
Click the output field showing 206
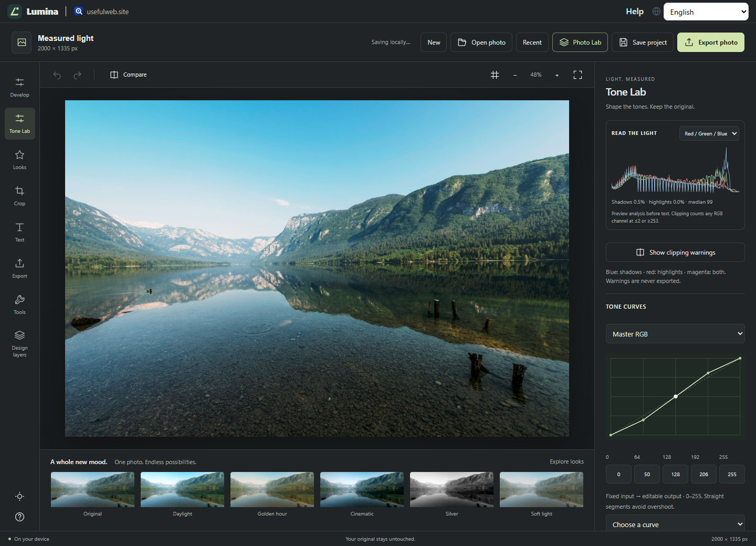(x=703, y=474)
